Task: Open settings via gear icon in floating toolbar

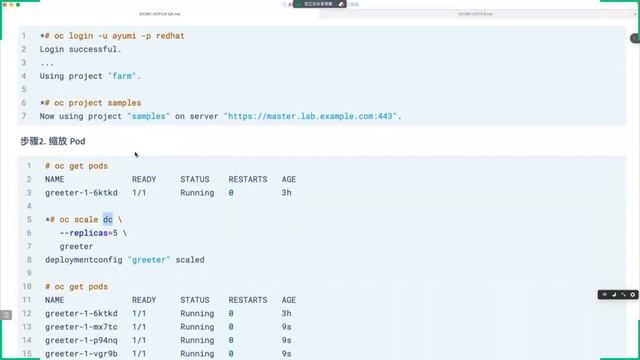Action: tap(633, 295)
